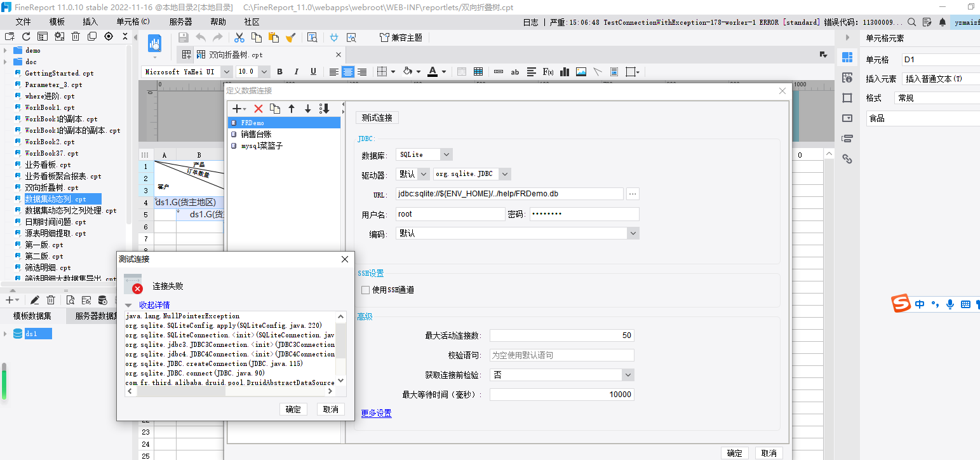This screenshot has width=980, height=460.
Task: Click the blue grid table icon in toolbar
Action: pyautogui.click(x=478, y=72)
